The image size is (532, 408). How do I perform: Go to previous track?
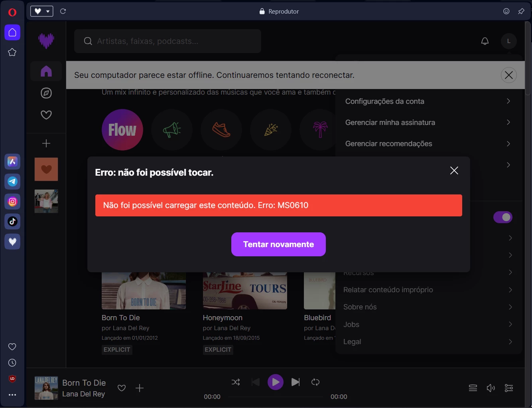(256, 382)
